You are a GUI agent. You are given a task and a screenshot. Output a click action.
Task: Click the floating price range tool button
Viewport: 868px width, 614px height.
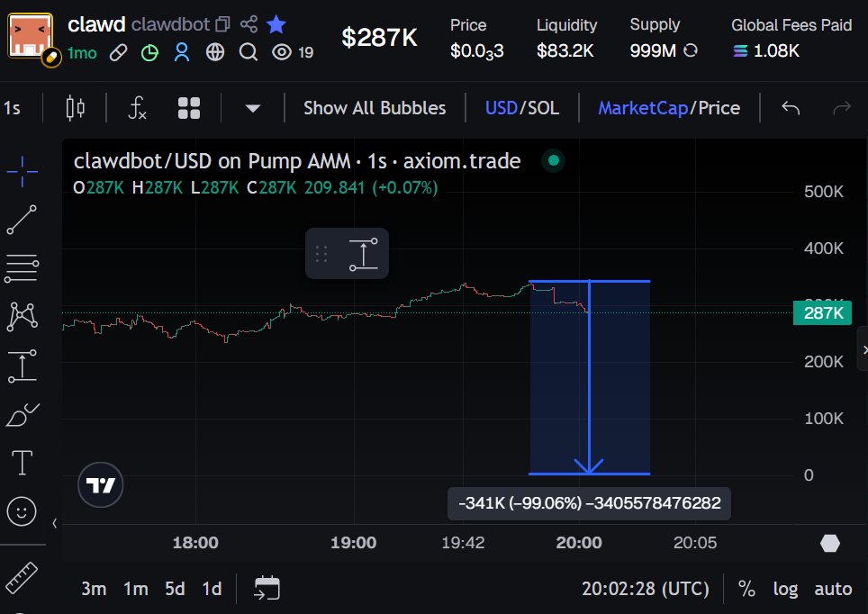[x=363, y=254]
